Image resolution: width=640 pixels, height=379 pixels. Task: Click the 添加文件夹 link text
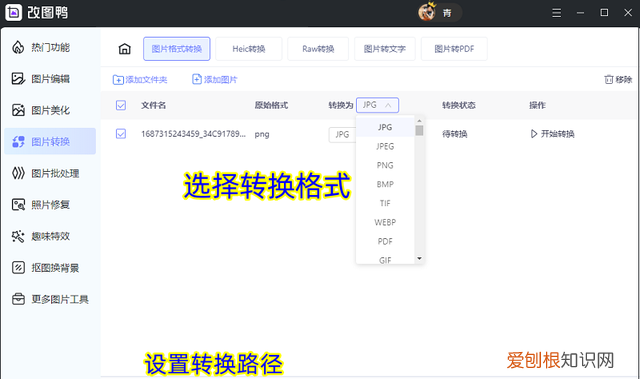[147, 80]
